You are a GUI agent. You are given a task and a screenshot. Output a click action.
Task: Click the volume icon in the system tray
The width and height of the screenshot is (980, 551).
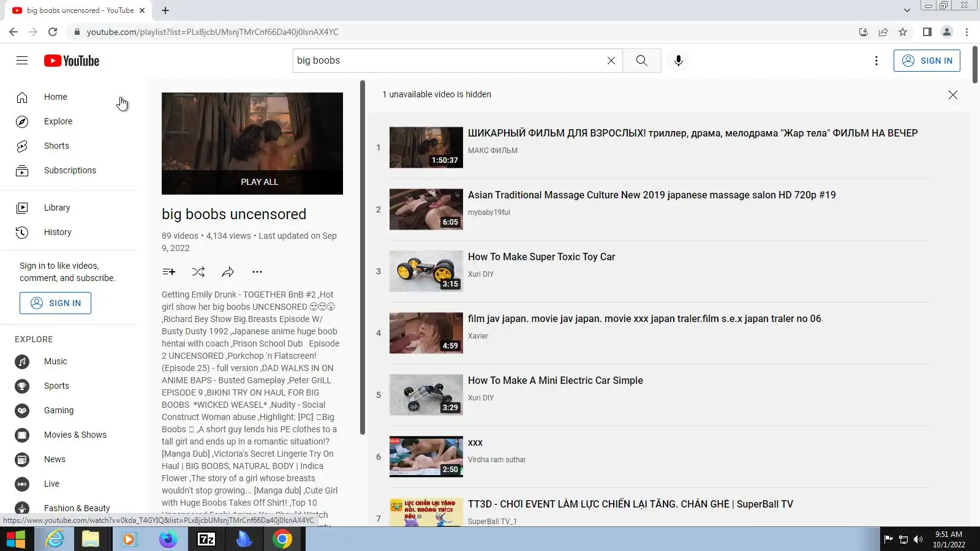(918, 539)
